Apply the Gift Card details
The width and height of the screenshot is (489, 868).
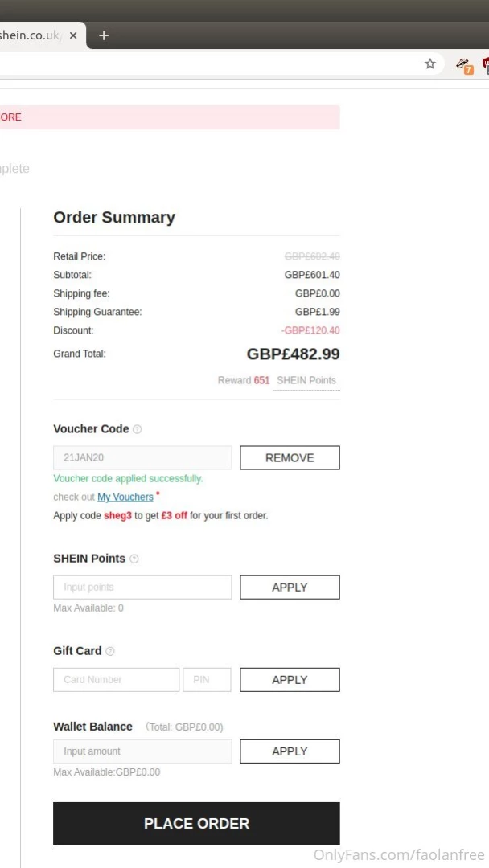(290, 680)
